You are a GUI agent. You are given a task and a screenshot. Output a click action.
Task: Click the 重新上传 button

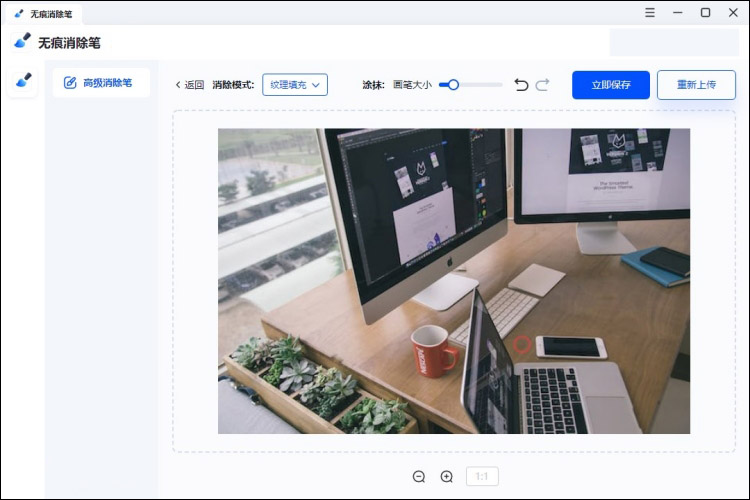[696, 85]
